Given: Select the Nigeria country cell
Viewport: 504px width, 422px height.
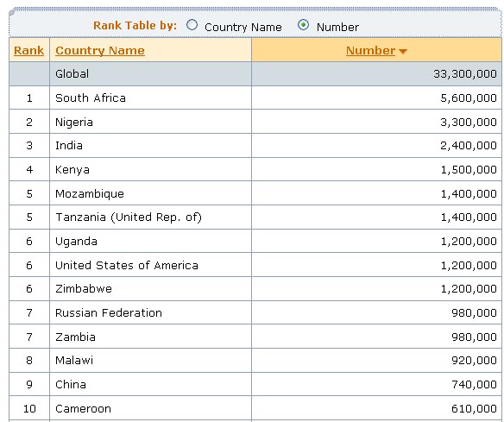Looking at the screenshot, I should 150,122.
